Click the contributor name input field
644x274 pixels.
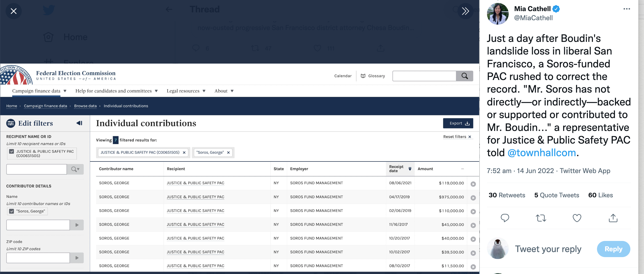(38, 225)
